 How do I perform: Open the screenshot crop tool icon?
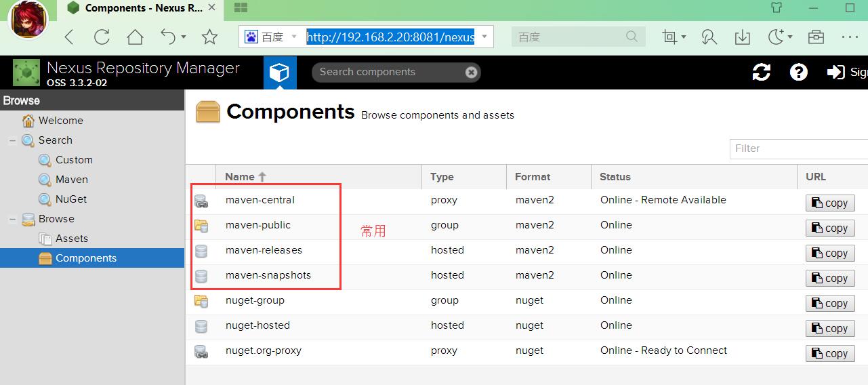point(669,37)
